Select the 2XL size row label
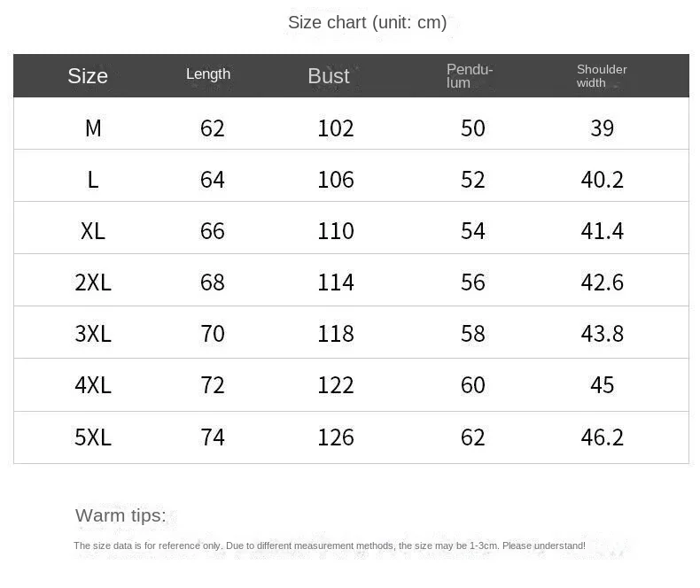This screenshot has width=700, height=588. point(93,282)
